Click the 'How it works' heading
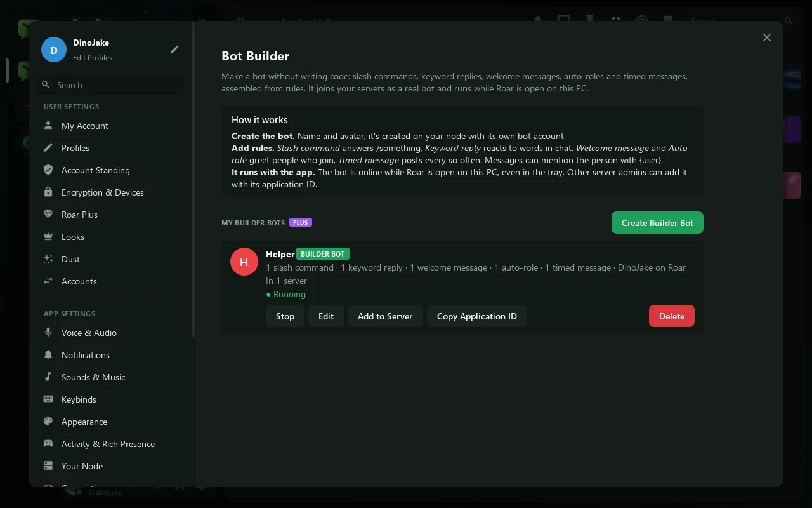812x508 pixels. pos(259,119)
